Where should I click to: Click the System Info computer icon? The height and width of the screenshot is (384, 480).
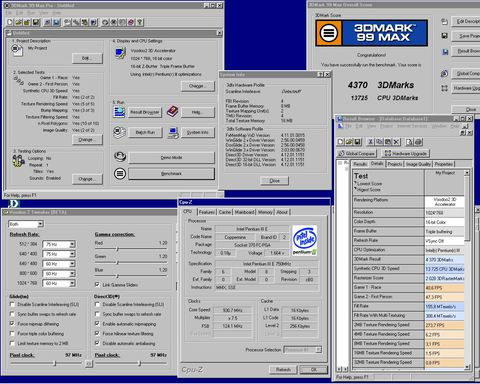[173, 133]
